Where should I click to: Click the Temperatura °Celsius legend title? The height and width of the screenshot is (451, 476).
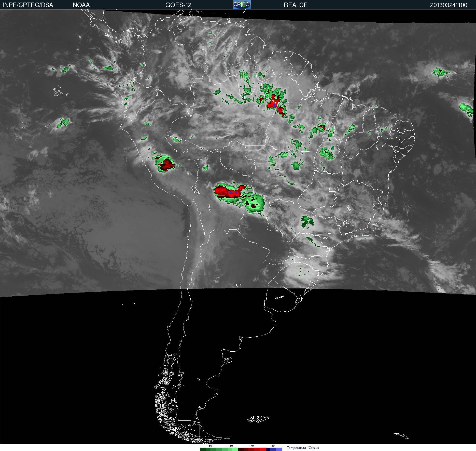coord(303,448)
